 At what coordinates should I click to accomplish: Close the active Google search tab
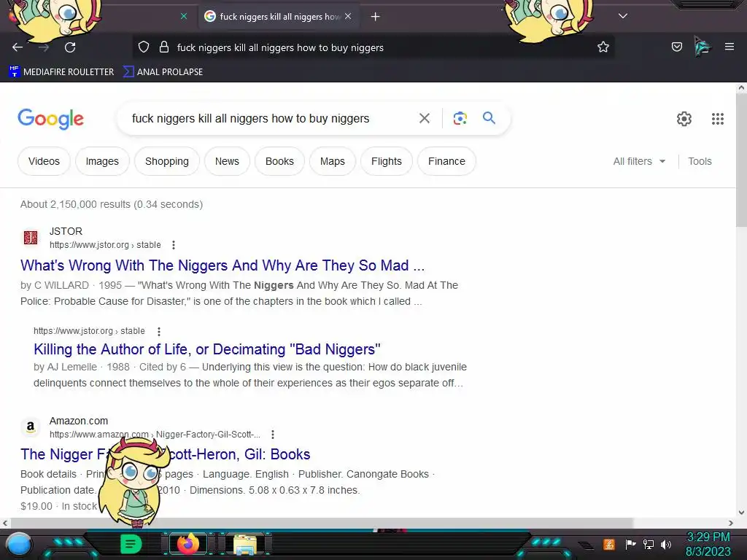point(348,16)
